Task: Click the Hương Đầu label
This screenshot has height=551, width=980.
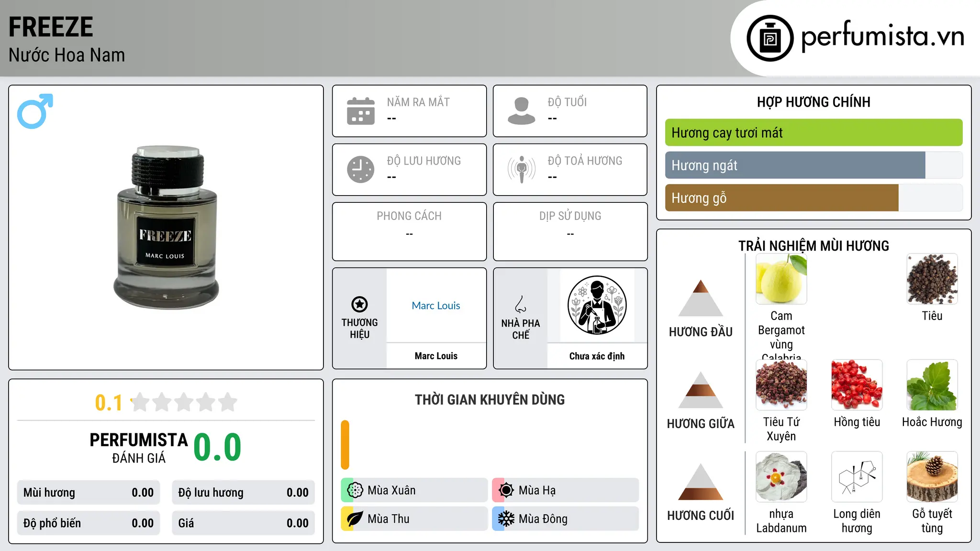Action: pos(701,332)
